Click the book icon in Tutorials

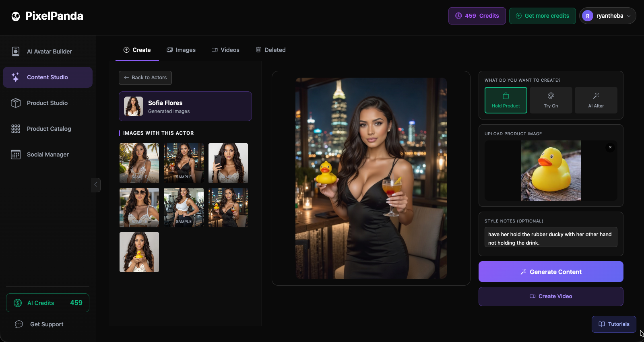tap(602, 324)
